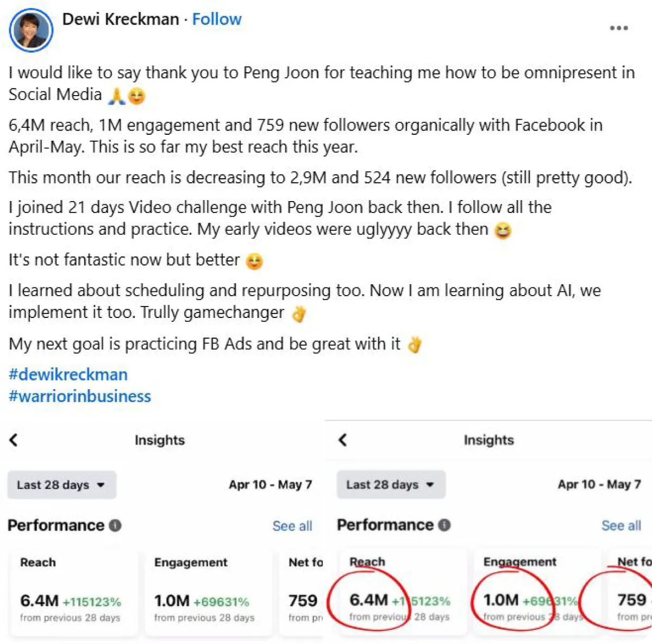Click right Performance info icon
The width and height of the screenshot is (652, 644).
(444, 525)
